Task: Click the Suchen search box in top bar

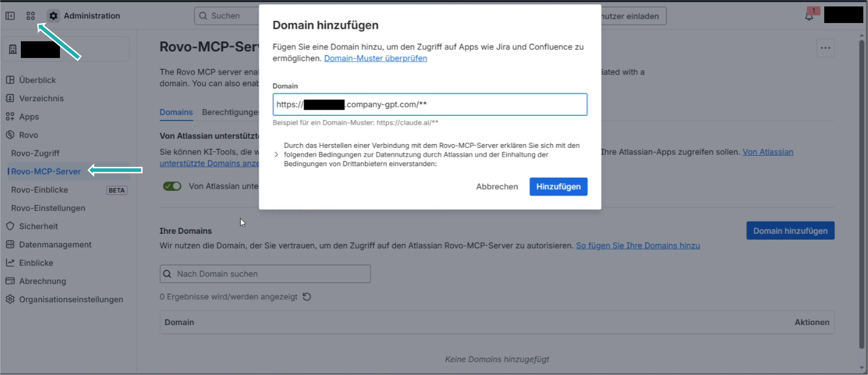Action: tap(226, 16)
